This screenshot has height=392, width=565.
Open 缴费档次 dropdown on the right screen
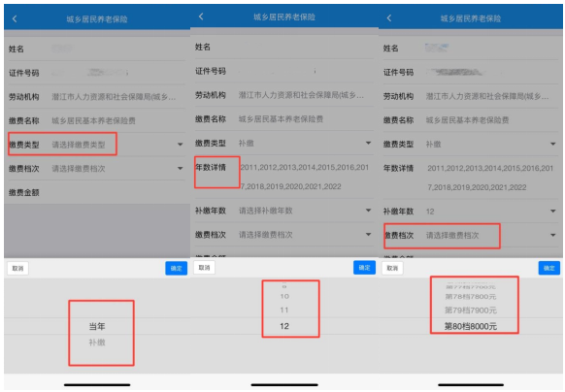click(x=471, y=236)
